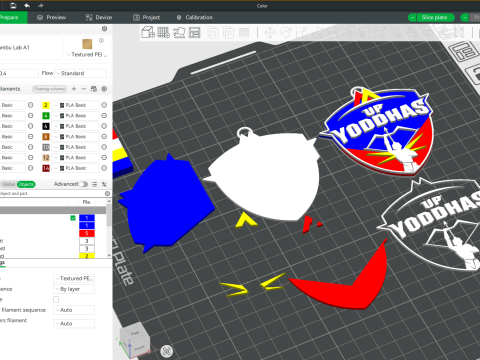
Task: Switch to Objects process settings
Action: pyautogui.click(x=26, y=184)
